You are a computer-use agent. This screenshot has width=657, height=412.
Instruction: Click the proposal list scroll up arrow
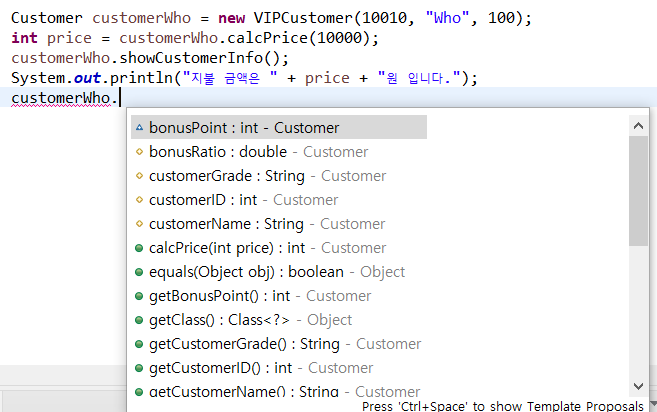[x=638, y=125]
